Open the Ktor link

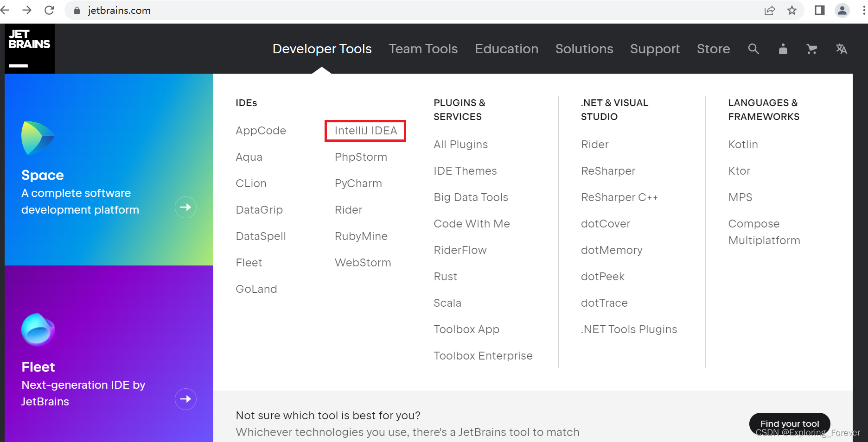click(739, 171)
